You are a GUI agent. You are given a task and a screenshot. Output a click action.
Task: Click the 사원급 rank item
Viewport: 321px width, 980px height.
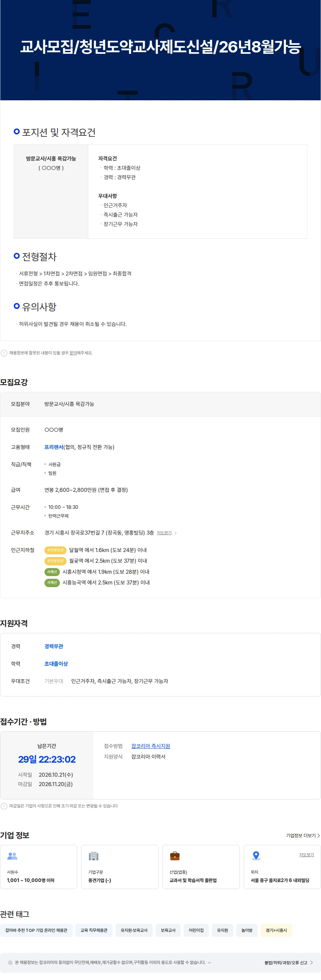point(55,464)
